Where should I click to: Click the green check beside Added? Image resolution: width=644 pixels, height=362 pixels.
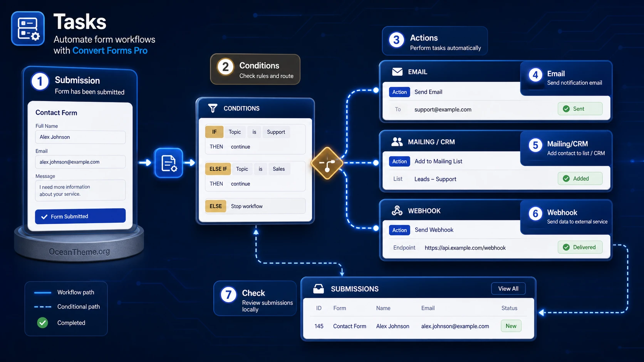pos(566,178)
